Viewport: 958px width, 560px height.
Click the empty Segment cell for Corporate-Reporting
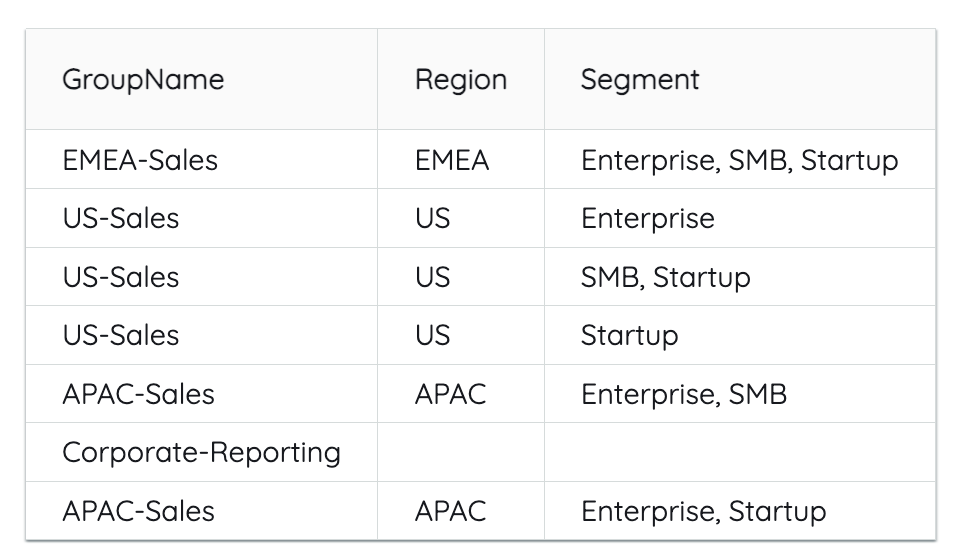(x=739, y=453)
